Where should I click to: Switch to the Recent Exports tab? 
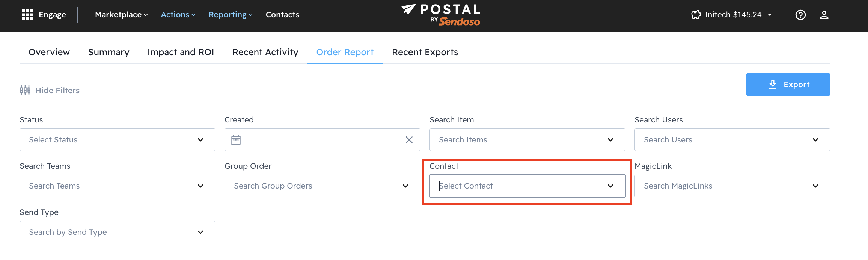pos(425,52)
